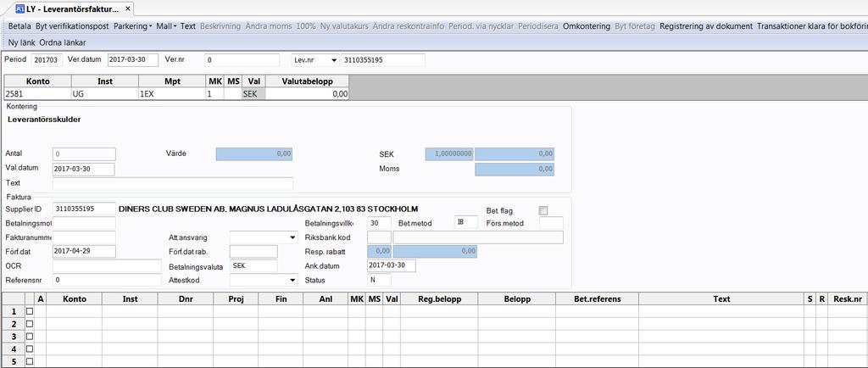Click the Text toolbar button

click(188, 26)
